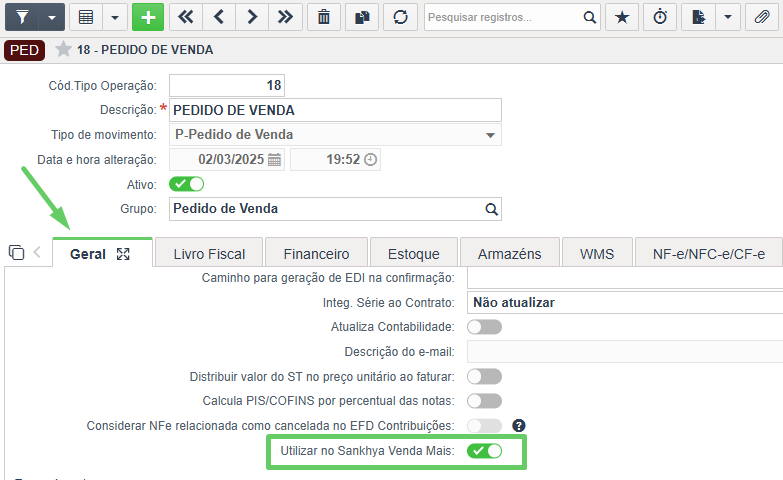The width and height of the screenshot is (783, 480).
Task: Open the time picker clock icon
Action: (371, 160)
